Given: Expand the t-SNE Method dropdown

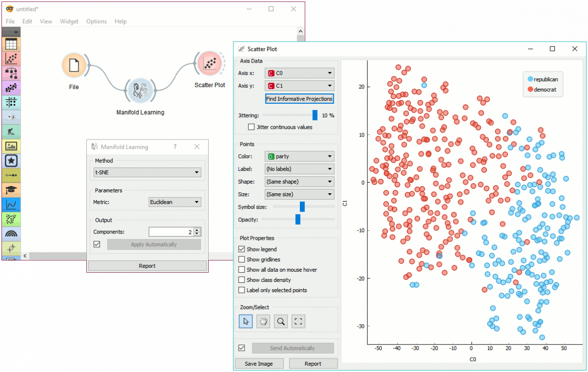Looking at the screenshot, I should point(147,172).
